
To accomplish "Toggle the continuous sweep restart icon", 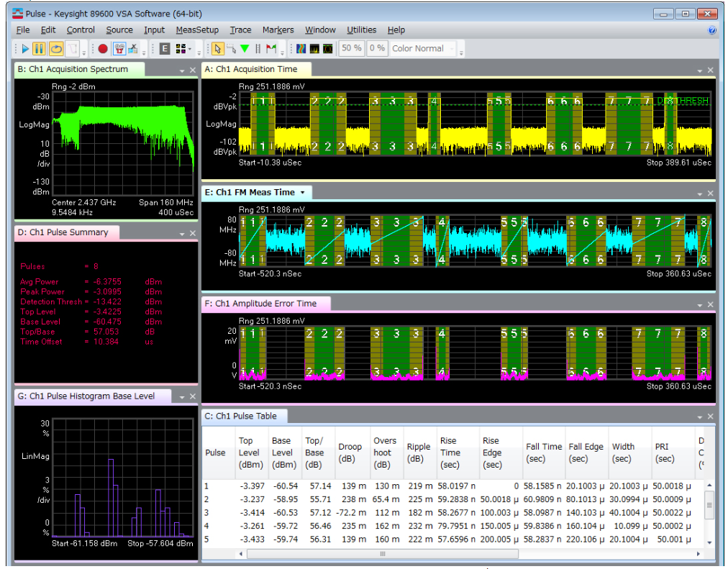I will pos(55,49).
